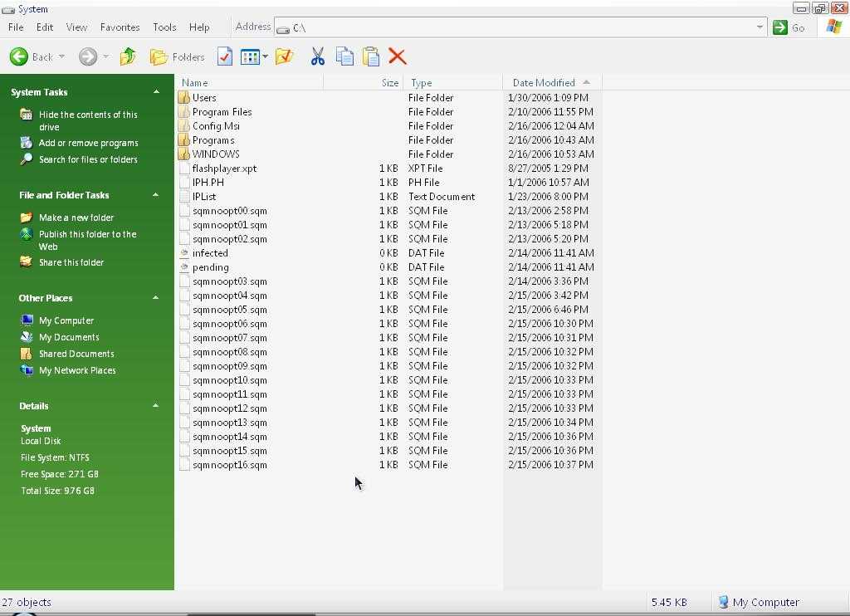Click Hide the contents of this drive
This screenshot has width=850, height=616.
pyautogui.click(x=88, y=120)
